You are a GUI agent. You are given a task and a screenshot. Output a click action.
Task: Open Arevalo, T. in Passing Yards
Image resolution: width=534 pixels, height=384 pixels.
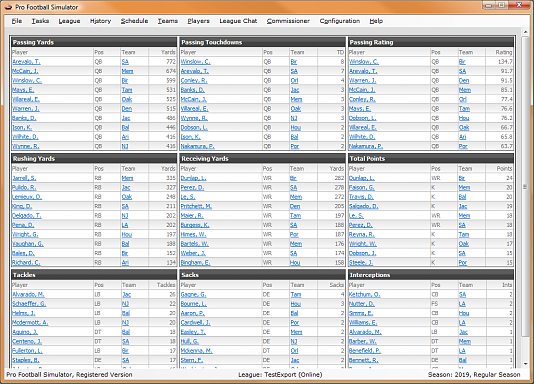(26, 62)
